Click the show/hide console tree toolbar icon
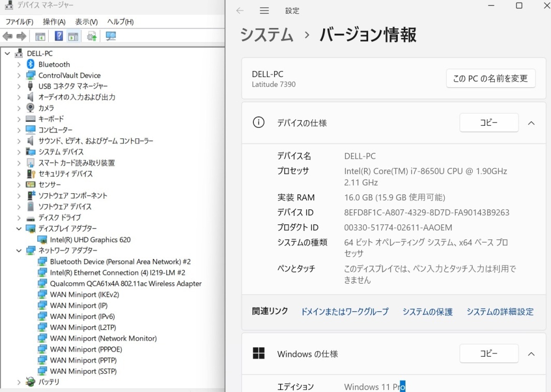 coord(40,36)
